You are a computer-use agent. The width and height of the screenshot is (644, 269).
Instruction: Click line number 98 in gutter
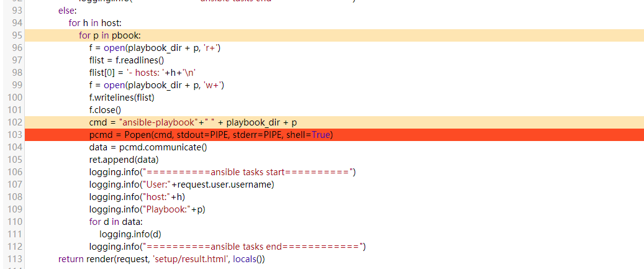17,73
